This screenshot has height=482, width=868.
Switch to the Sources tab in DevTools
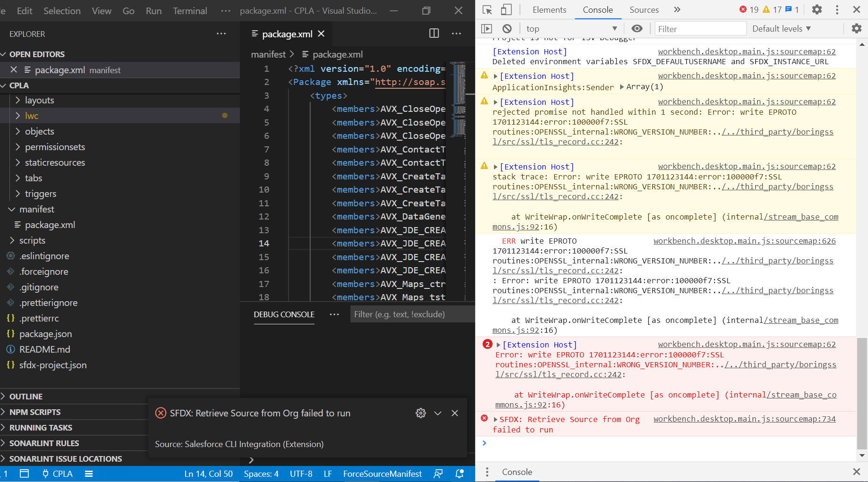(x=644, y=10)
